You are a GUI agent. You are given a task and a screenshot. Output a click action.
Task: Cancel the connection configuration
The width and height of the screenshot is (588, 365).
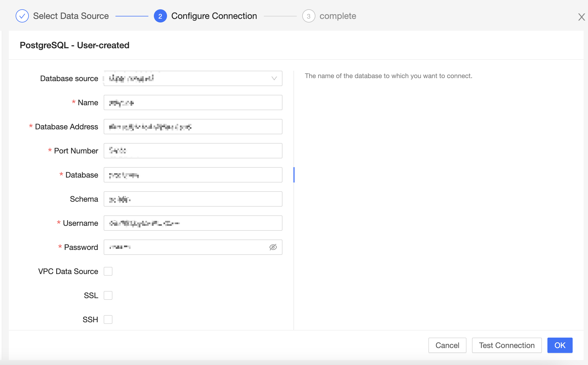click(447, 345)
